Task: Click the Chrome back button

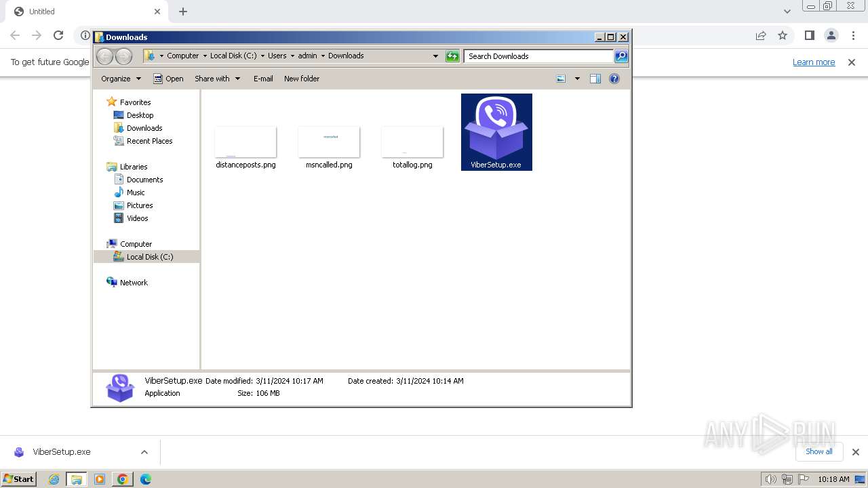Action: pos(15,35)
